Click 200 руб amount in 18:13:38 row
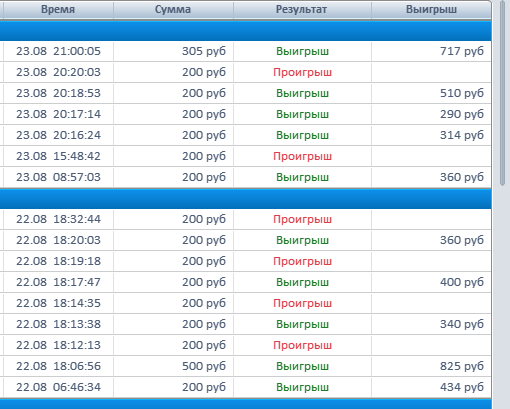The height and width of the screenshot is (409, 510). [204, 324]
